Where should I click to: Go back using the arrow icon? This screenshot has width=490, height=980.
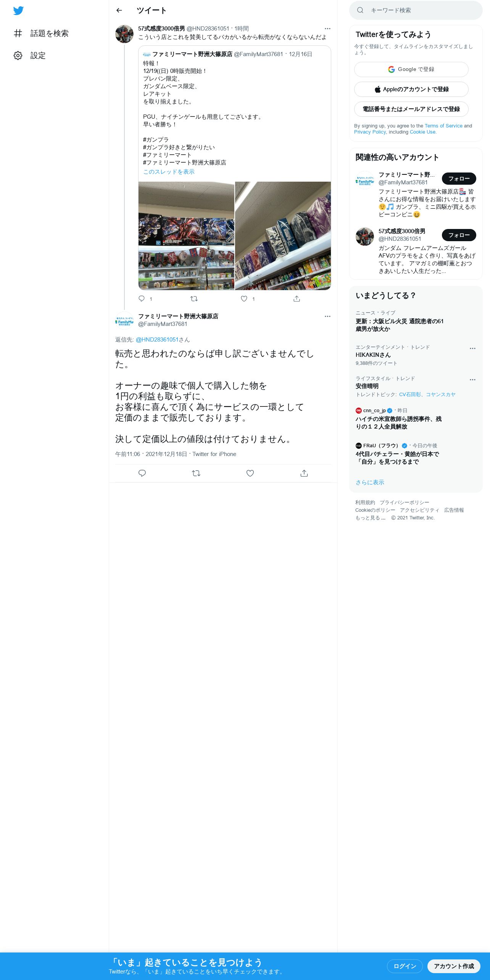(x=119, y=10)
